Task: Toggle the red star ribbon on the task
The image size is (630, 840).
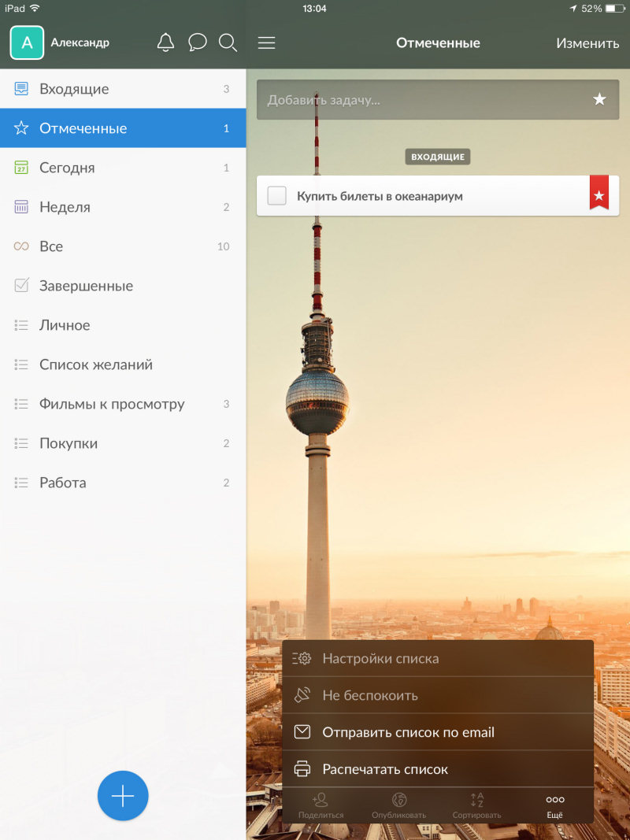Action: coord(599,194)
